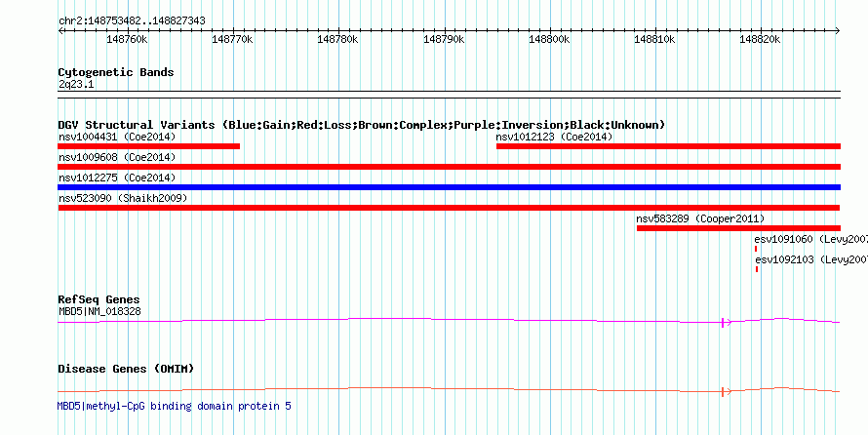Open the MBD5|NM_018328 RefSeq gene label
Viewport: 868px width, 435px height.
[99, 311]
